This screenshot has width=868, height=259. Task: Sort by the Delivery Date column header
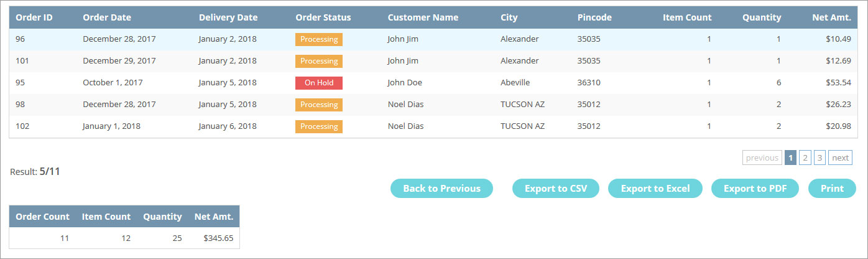228,17
